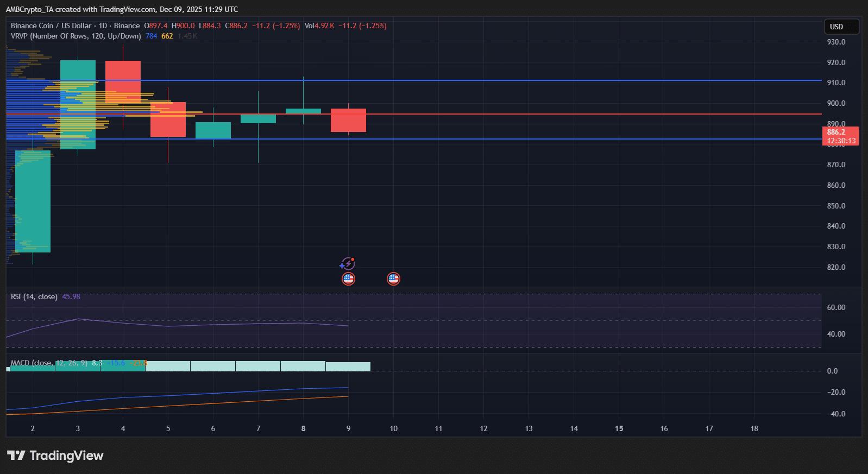Image resolution: width=868 pixels, height=474 pixels.
Task: Click the date label 15 on time axis
Action: tap(619, 428)
